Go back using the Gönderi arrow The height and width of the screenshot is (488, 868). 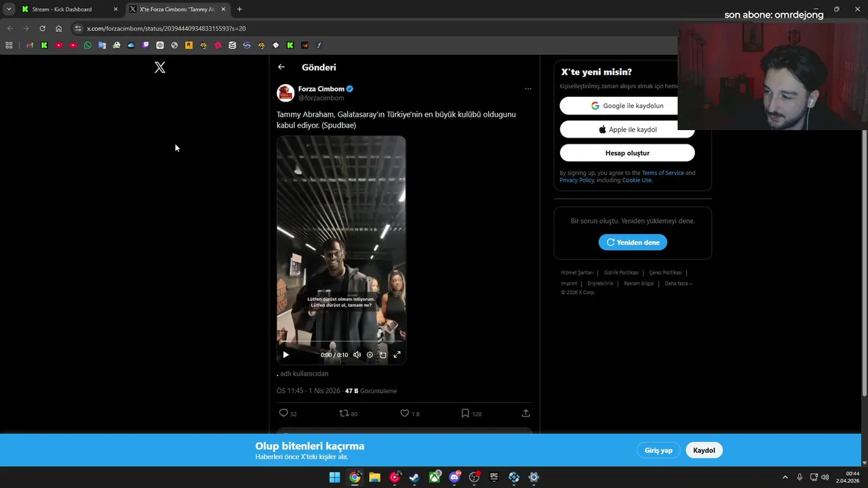click(281, 67)
